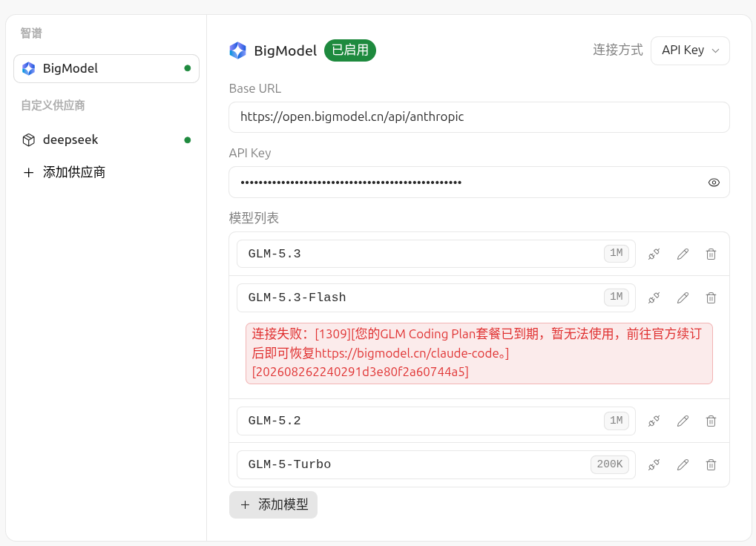
Task: Open the 连接方式 API Key dropdown
Action: tap(690, 50)
